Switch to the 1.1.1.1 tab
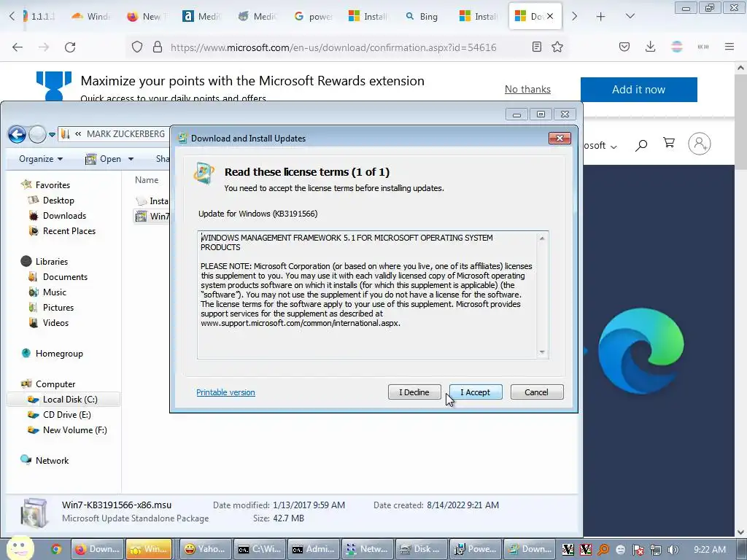 40,17
